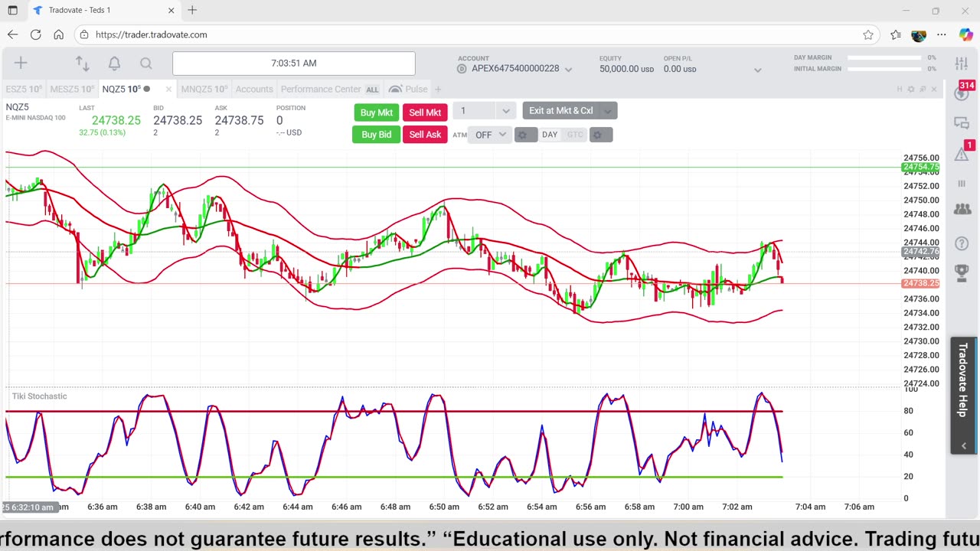Open application settings sliders icon

[962, 64]
